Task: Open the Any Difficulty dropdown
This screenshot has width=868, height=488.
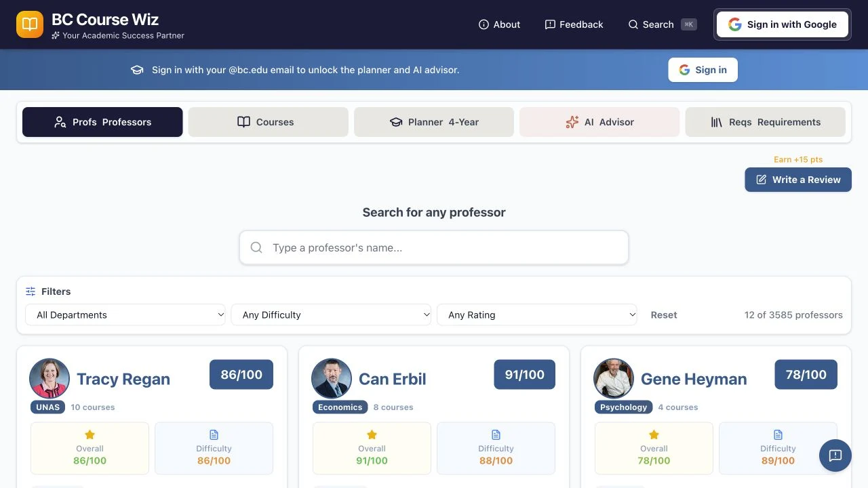Action: pos(332,314)
